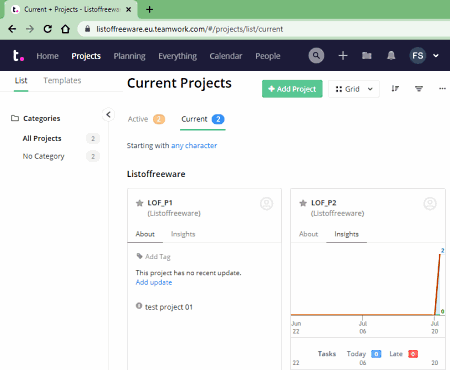Click the site padlock icon
This screenshot has width=450, height=370.
coord(87,29)
